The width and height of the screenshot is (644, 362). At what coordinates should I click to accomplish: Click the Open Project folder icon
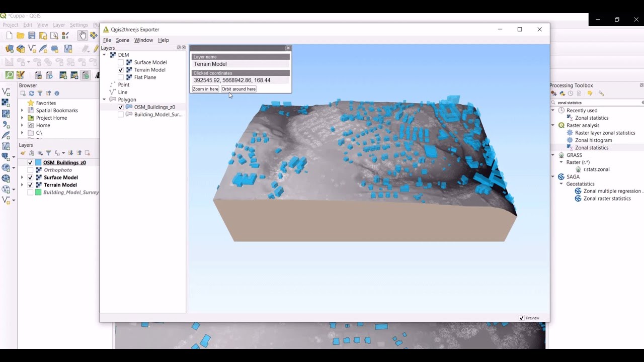pyautogui.click(x=21, y=36)
